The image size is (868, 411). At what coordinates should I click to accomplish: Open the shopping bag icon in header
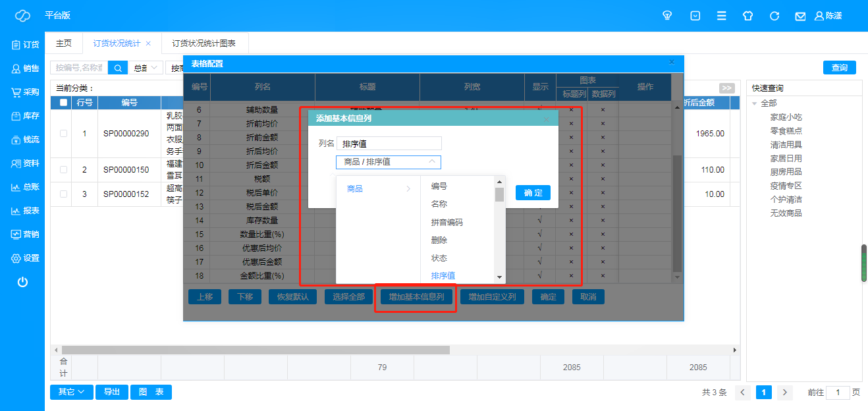point(695,16)
